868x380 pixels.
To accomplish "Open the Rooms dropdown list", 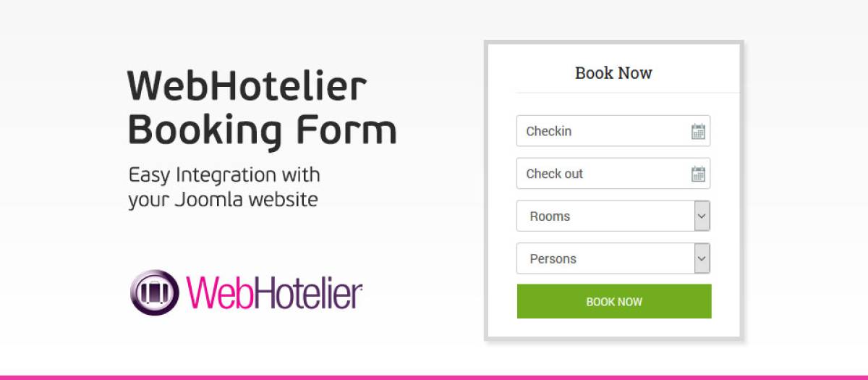I will (x=605, y=216).
